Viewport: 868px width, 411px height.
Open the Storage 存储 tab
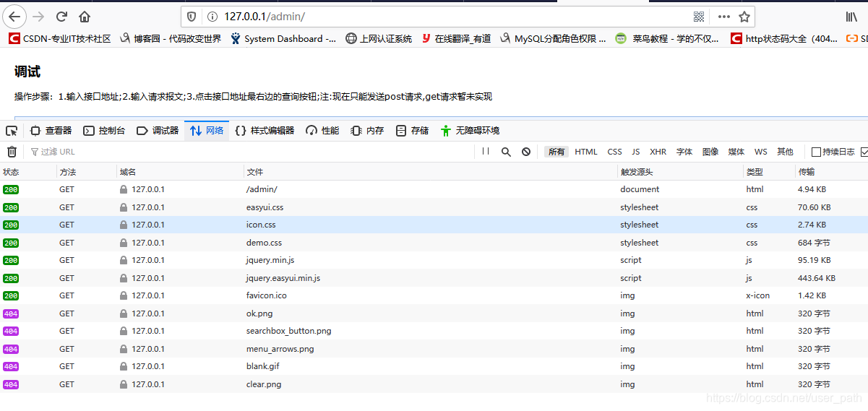412,131
